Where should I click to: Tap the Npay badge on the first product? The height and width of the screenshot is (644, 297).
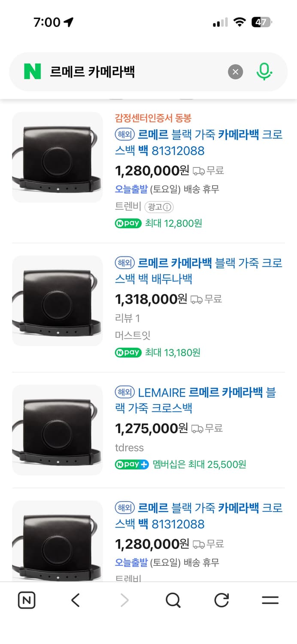[x=127, y=223]
